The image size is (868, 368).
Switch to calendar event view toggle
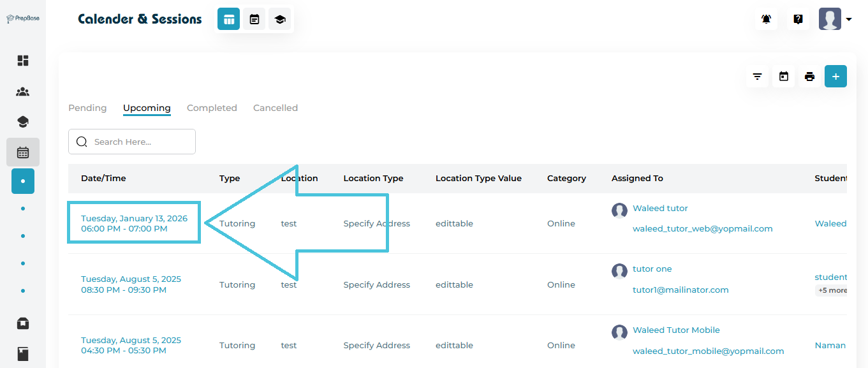pyautogui.click(x=254, y=19)
